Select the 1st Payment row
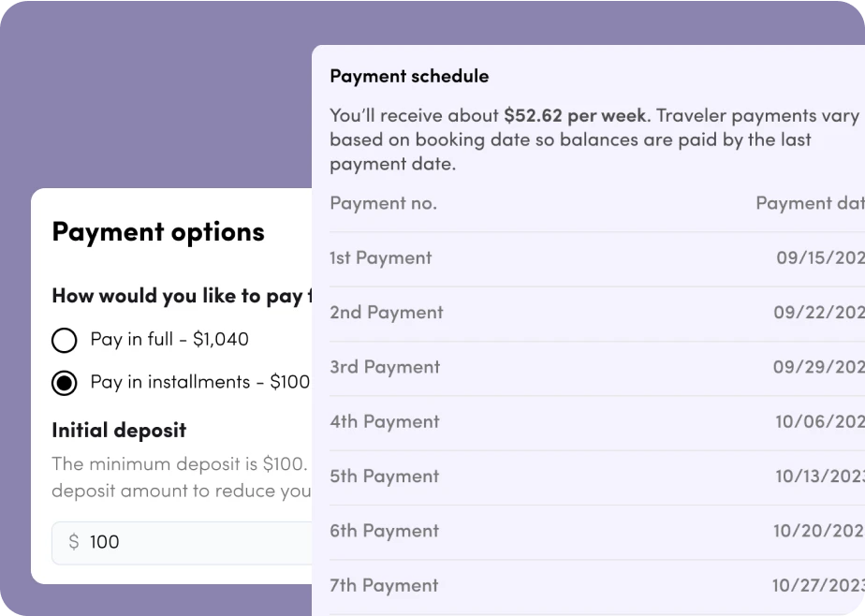The image size is (865, 616). pyautogui.click(x=381, y=257)
